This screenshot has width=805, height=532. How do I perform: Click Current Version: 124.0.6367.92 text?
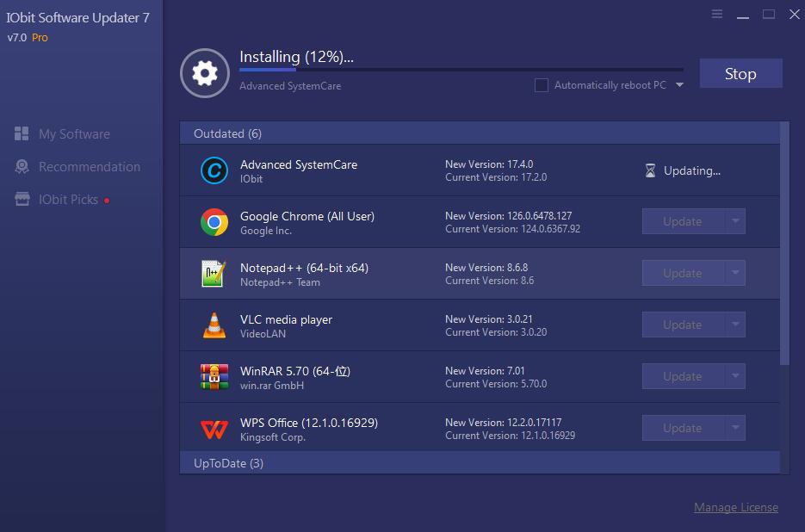point(512,229)
